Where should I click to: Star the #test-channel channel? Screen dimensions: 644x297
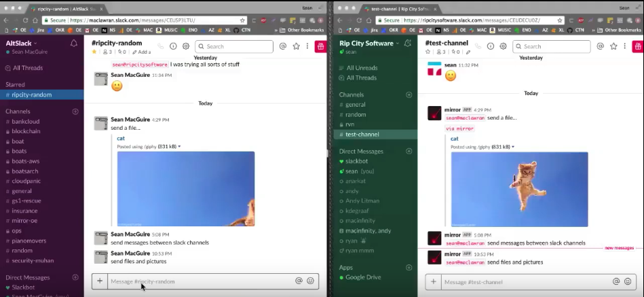pyautogui.click(x=428, y=52)
